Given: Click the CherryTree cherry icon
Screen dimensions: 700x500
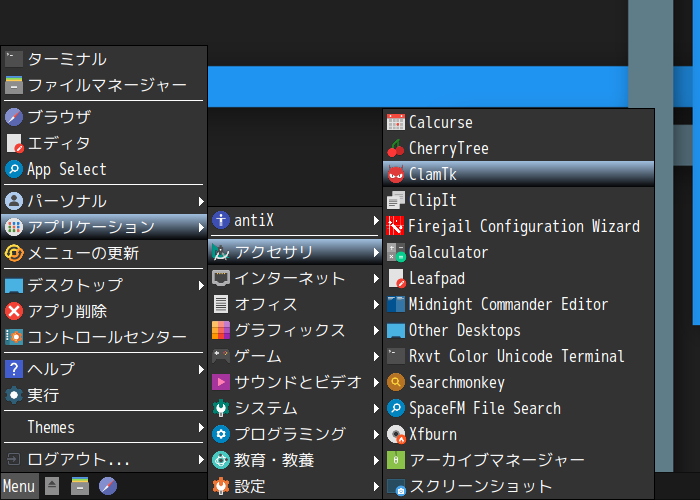Looking at the screenshot, I should click(396, 148).
